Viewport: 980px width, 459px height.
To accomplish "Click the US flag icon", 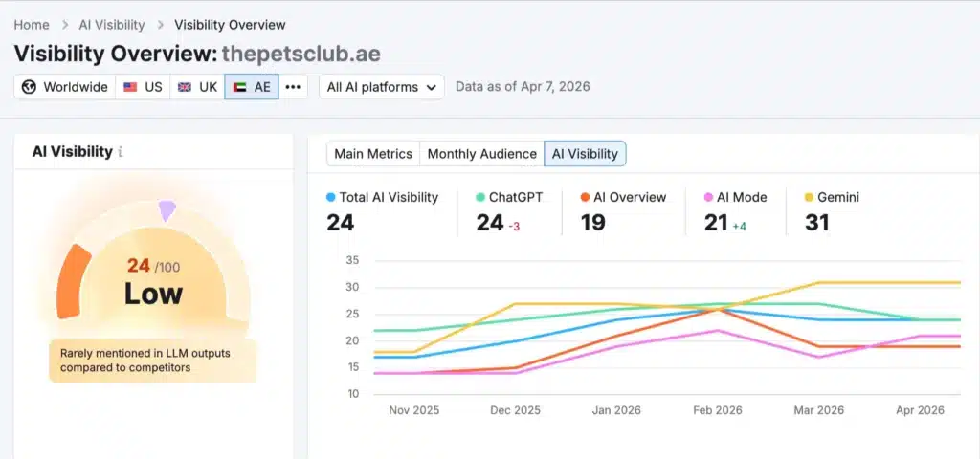I will tap(130, 87).
